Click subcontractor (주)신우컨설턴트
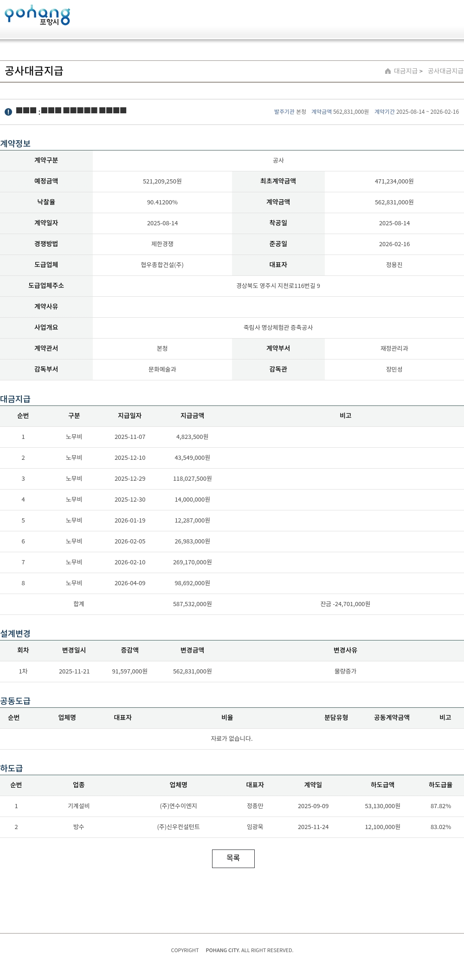 (x=178, y=827)
